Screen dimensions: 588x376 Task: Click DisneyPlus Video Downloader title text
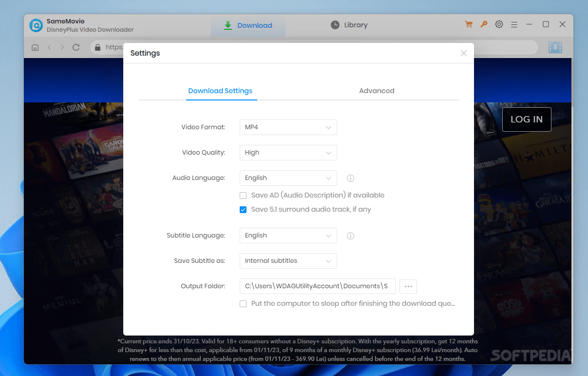point(90,30)
